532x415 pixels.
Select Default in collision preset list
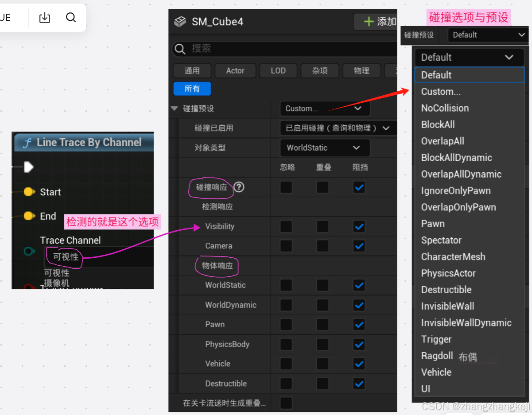[x=470, y=75]
